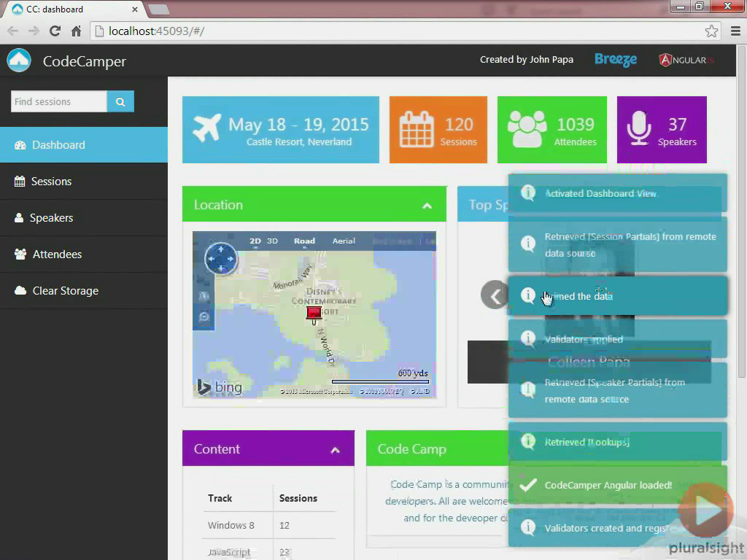Dismiss the Retrieved Lookups toast
Image resolution: width=747 pixels, height=560 pixels.
(617, 442)
